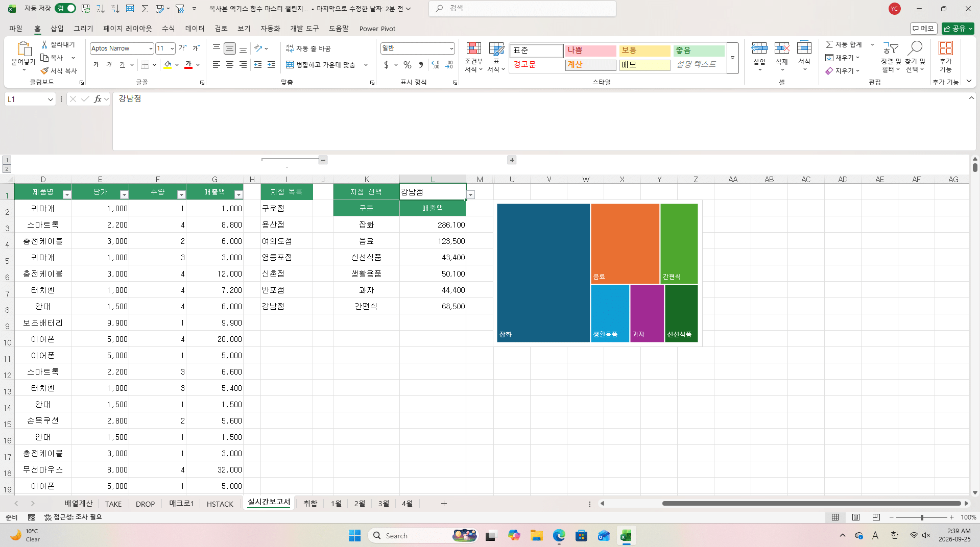Open the 매출액 column filter dropdown

pyautogui.click(x=238, y=194)
